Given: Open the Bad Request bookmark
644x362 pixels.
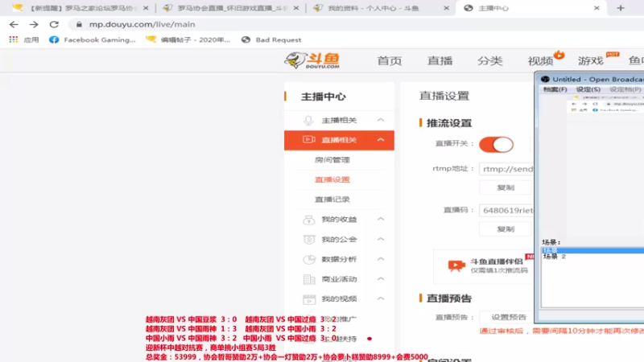Looking at the screenshot, I should (x=271, y=39).
